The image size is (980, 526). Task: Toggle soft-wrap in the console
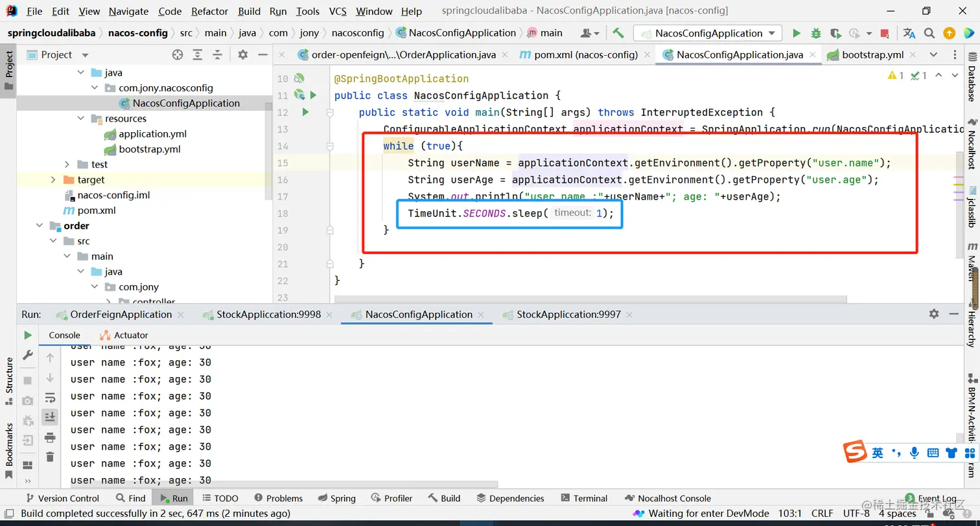50,398
